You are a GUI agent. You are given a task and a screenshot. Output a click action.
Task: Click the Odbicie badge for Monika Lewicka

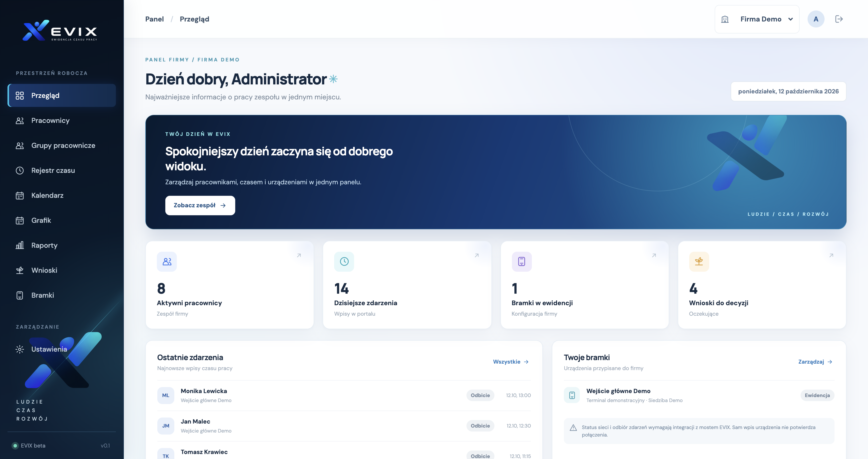pyautogui.click(x=480, y=395)
